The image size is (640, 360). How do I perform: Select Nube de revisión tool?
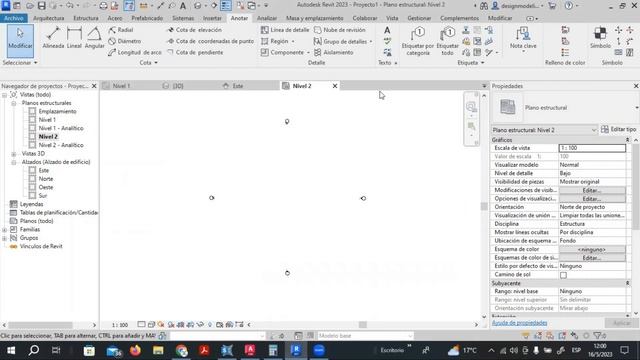tap(340, 30)
